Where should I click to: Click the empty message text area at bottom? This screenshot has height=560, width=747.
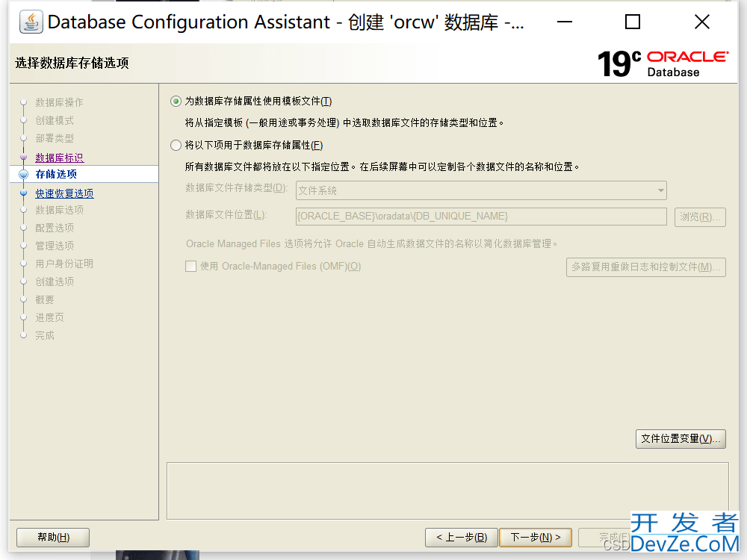pos(447,491)
